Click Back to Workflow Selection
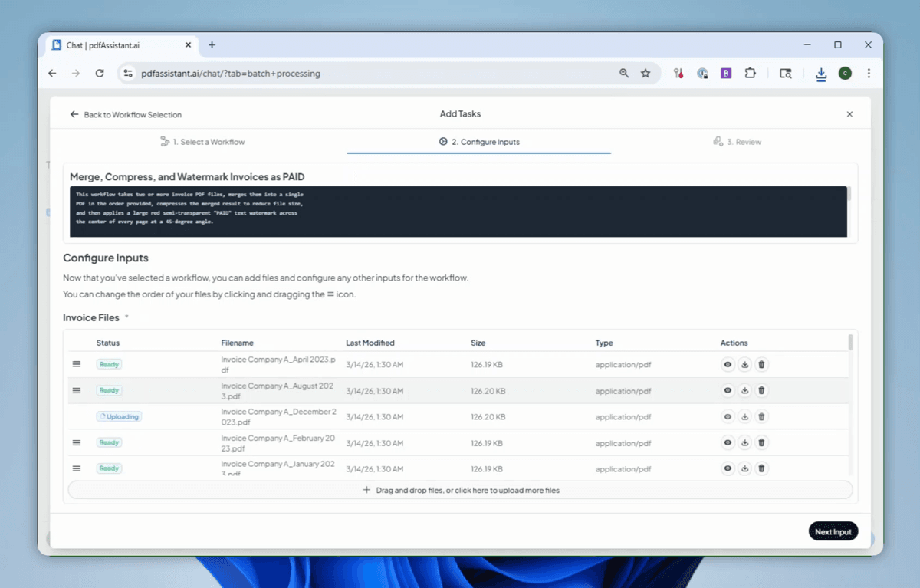Screen dimensions: 920x588 coord(126,114)
